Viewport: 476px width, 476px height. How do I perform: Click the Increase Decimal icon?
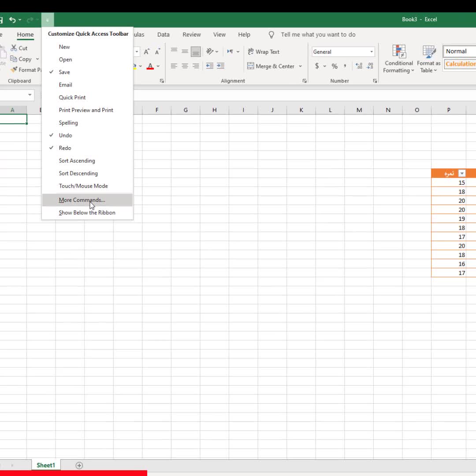pyautogui.click(x=359, y=66)
